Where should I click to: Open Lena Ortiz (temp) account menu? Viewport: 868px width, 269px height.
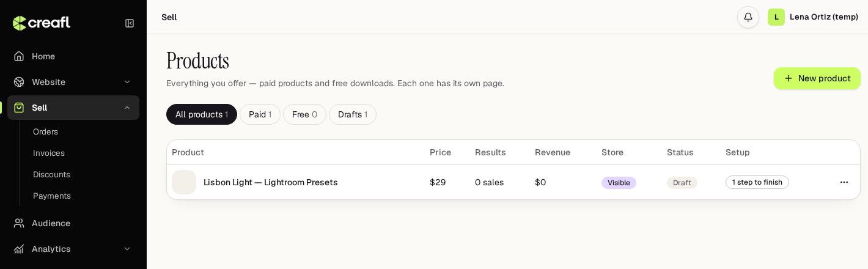click(x=813, y=17)
